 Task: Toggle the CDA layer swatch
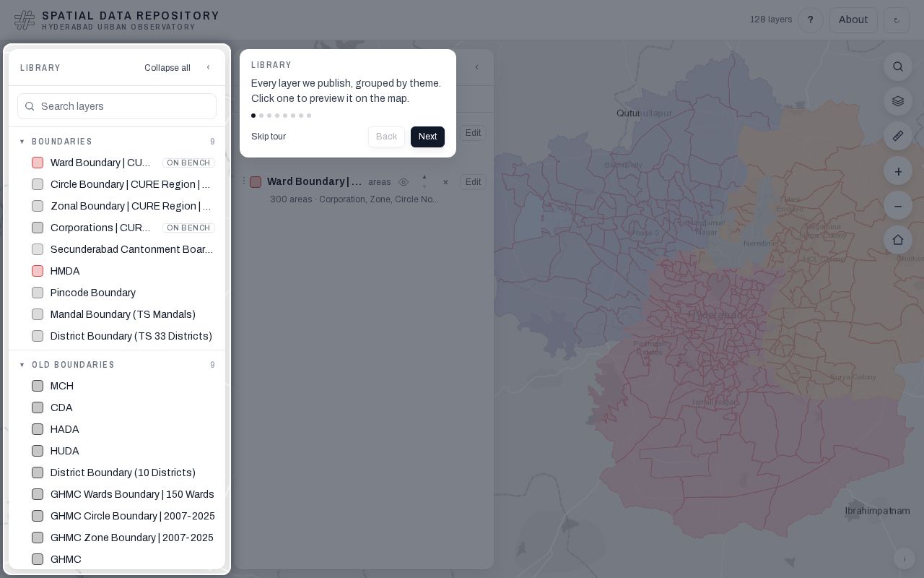point(38,407)
